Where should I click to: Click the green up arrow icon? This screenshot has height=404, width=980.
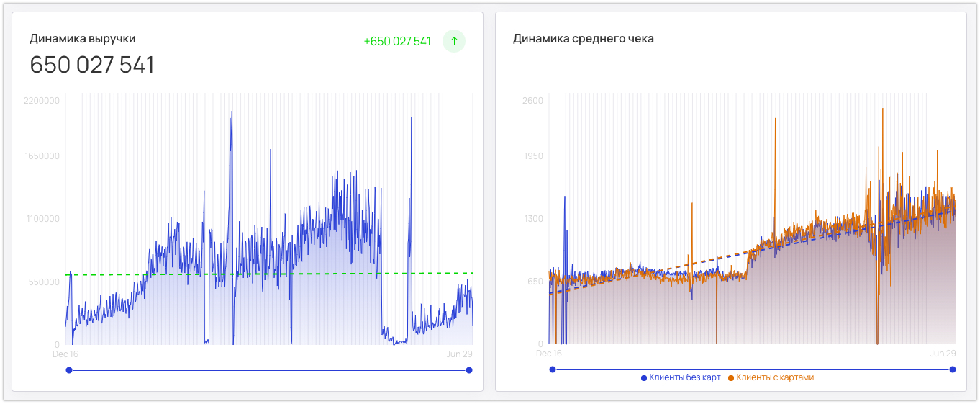point(454,41)
